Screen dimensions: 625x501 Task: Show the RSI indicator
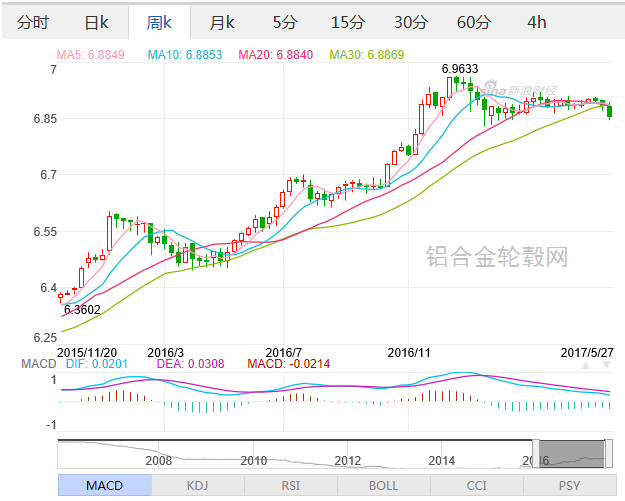tap(291, 485)
